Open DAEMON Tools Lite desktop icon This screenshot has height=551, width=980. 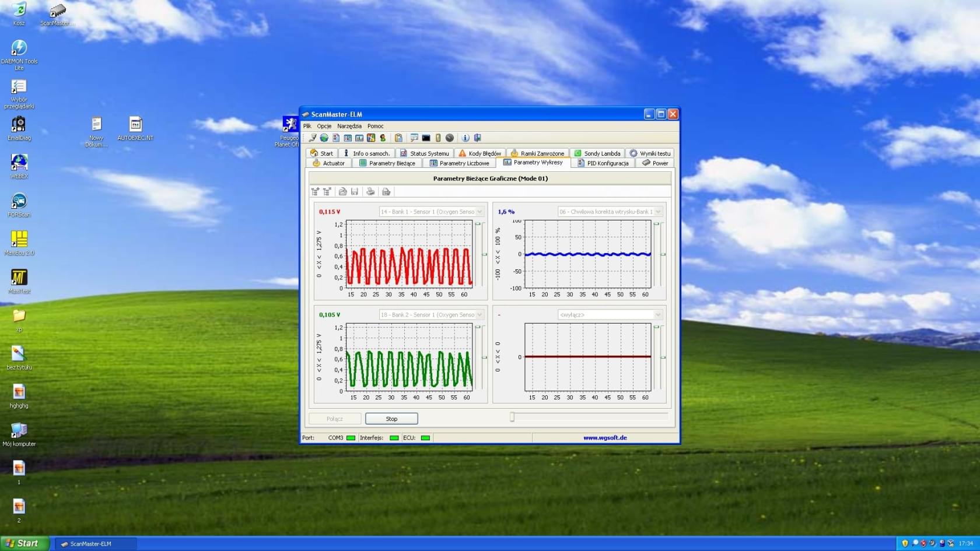point(19,55)
